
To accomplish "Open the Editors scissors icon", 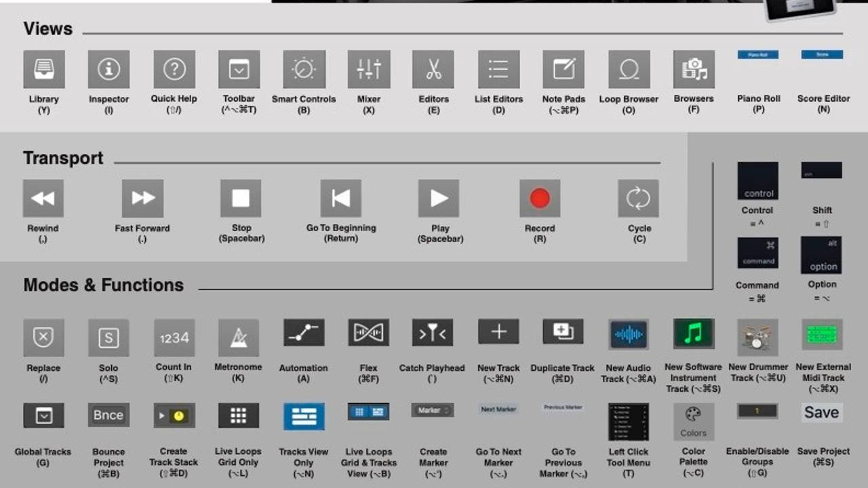I will (433, 69).
